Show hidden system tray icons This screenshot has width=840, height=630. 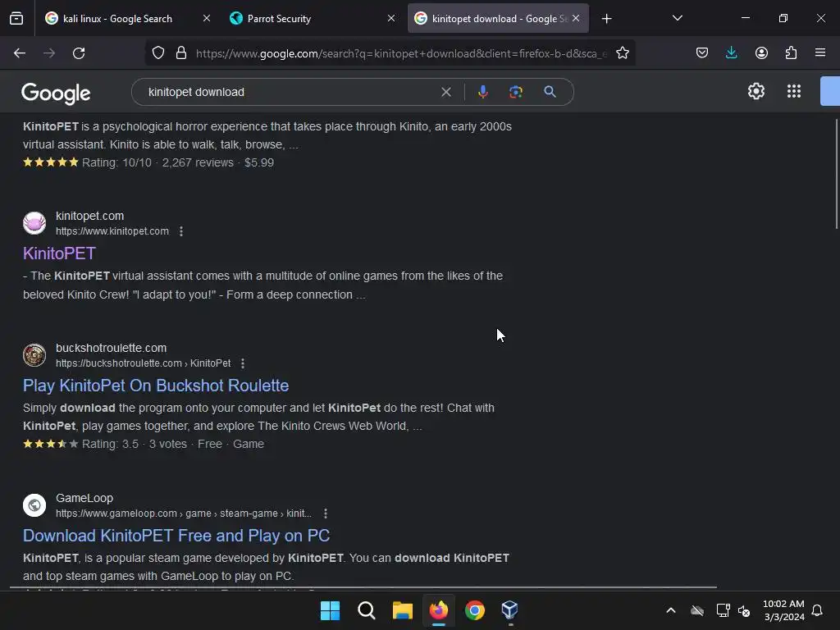pyautogui.click(x=671, y=610)
